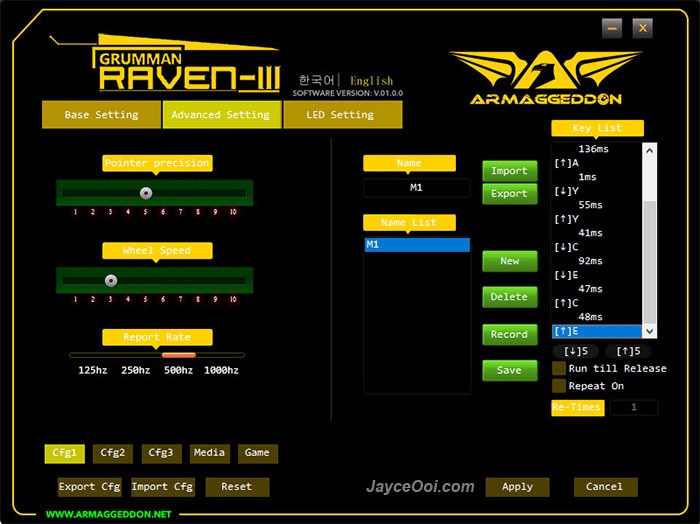The height and width of the screenshot is (524, 700).
Task: Set report rate to 250hz
Action: tap(136, 370)
